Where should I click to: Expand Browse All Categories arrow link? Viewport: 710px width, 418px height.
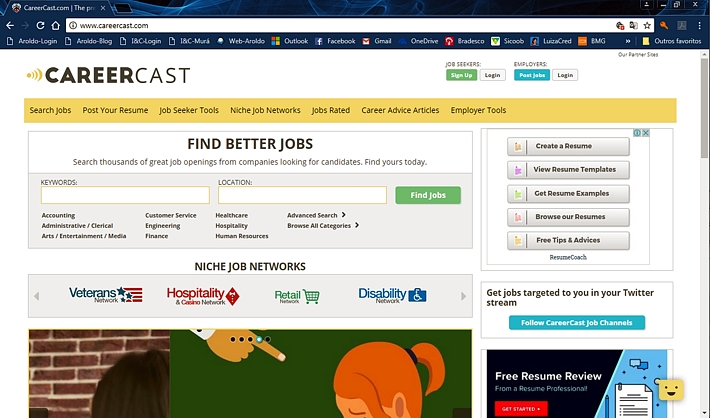(x=323, y=226)
